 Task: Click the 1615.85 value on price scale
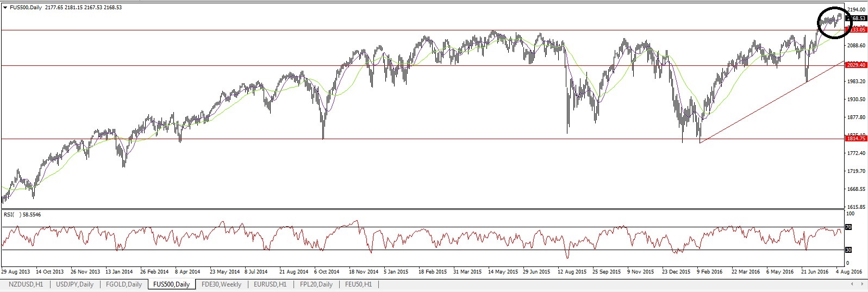pos(857,207)
